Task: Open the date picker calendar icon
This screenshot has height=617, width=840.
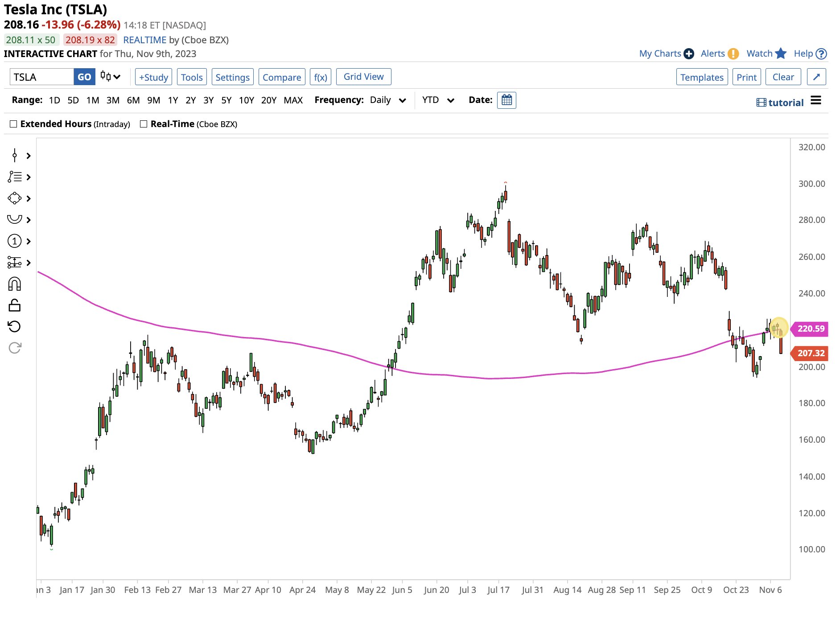Action: (x=506, y=100)
